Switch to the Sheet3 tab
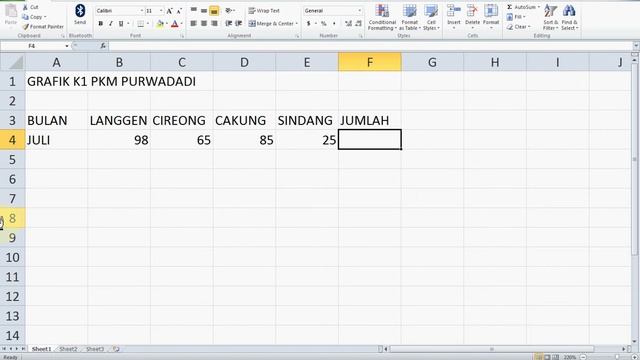Screen dimensions: 640x360 (95, 349)
